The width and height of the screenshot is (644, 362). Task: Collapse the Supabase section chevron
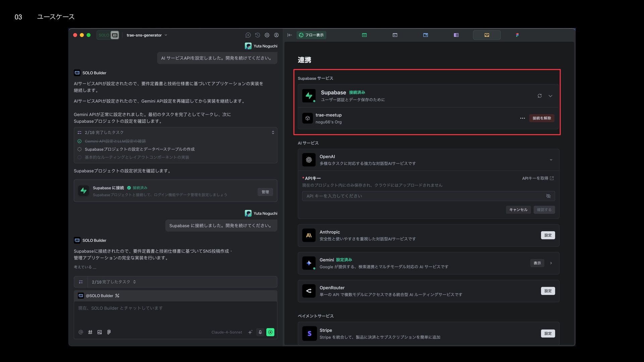point(550,96)
